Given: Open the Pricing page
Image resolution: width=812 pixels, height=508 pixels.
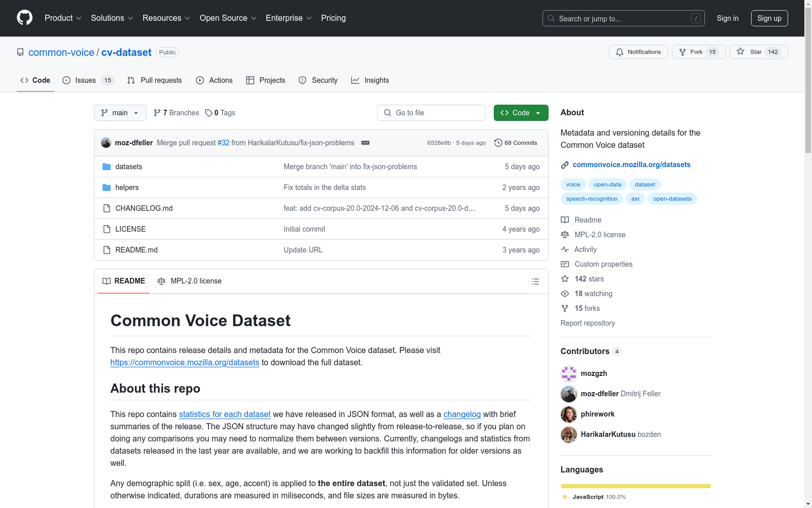Looking at the screenshot, I should pos(333,18).
